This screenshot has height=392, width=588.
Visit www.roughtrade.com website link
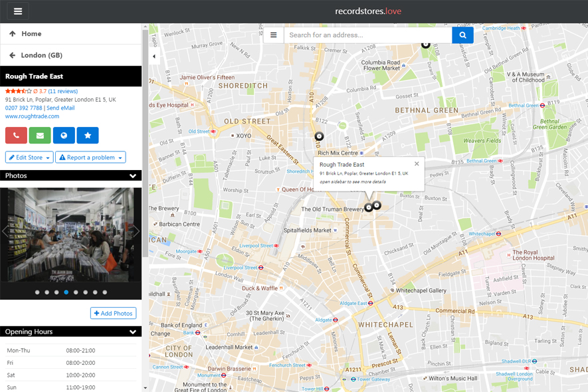coord(33,116)
